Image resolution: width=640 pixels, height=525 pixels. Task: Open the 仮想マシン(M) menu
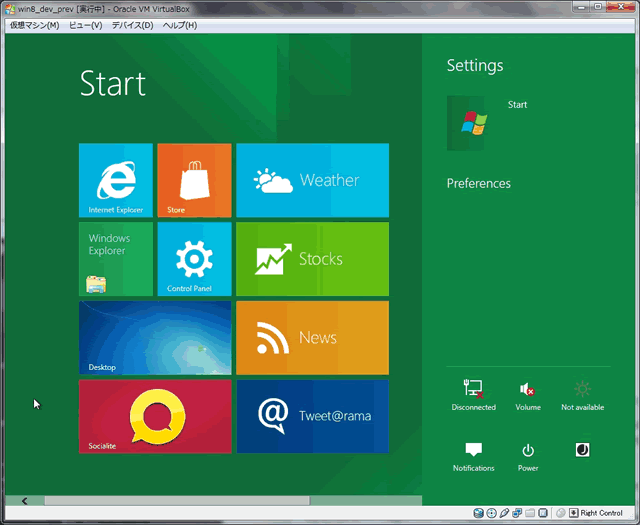(x=35, y=25)
